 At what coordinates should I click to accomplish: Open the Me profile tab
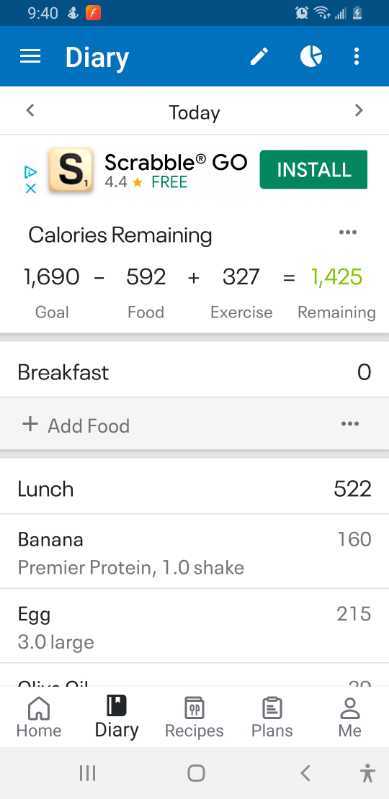point(350,717)
